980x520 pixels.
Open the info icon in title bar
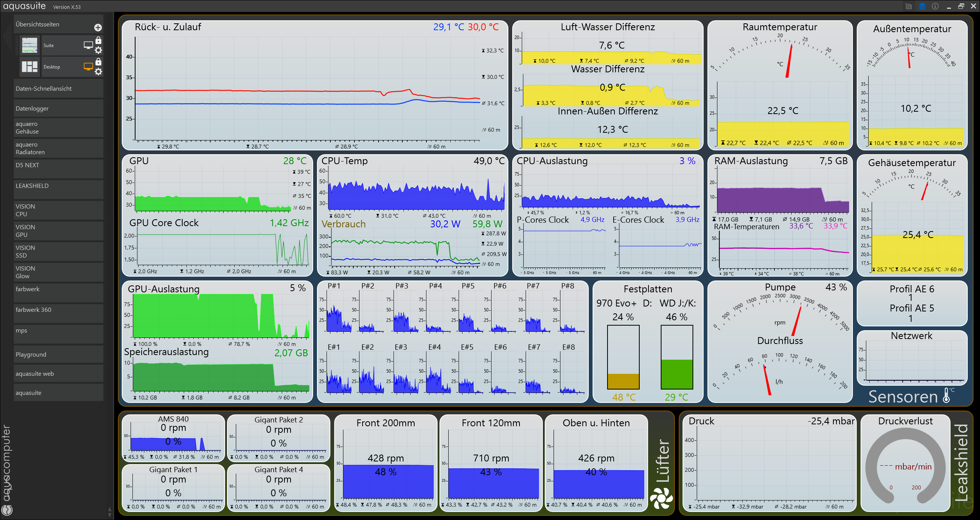(x=935, y=7)
